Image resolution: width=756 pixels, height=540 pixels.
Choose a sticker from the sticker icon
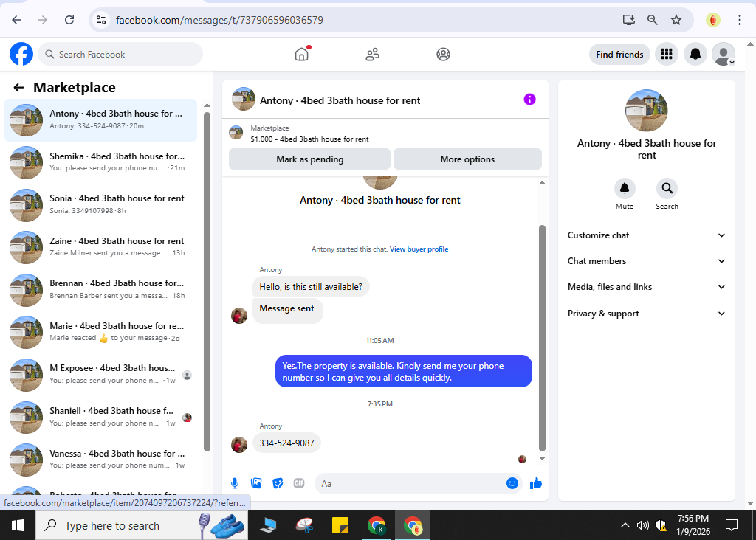(x=278, y=483)
